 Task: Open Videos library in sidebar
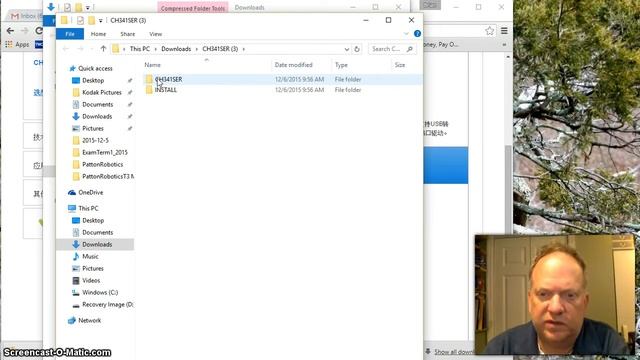tap(91, 280)
